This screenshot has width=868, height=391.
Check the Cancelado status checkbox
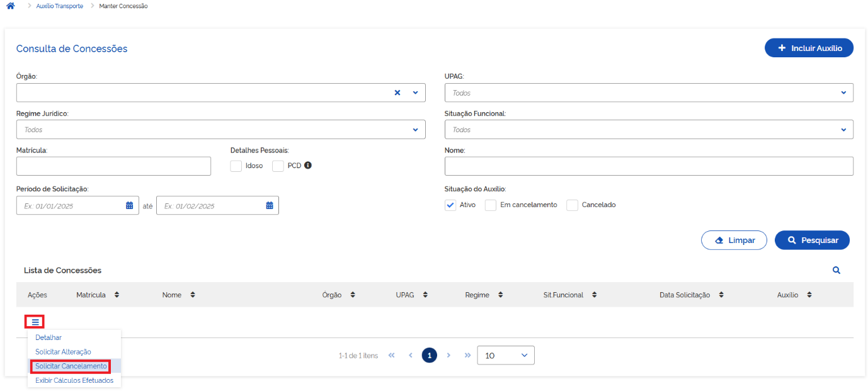click(x=572, y=205)
